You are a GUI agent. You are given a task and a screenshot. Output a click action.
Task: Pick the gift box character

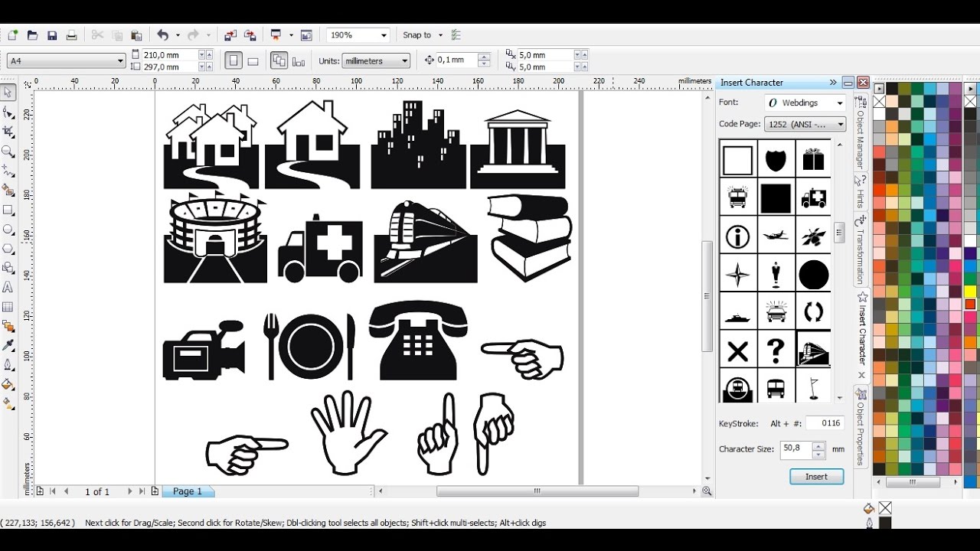813,160
